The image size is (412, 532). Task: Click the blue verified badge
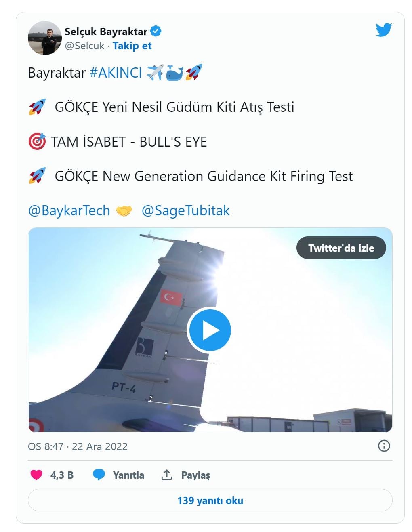tap(156, 31)
